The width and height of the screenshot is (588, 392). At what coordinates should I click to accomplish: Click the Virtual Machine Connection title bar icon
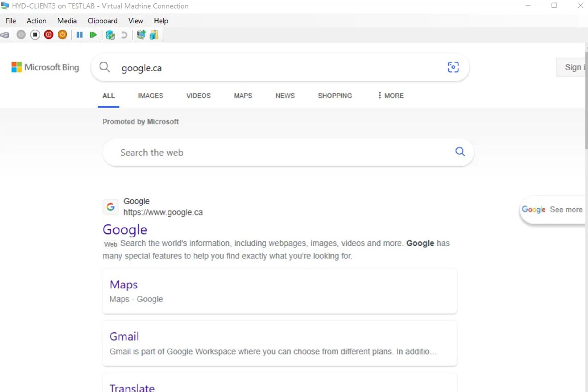[x=5, y=6]
